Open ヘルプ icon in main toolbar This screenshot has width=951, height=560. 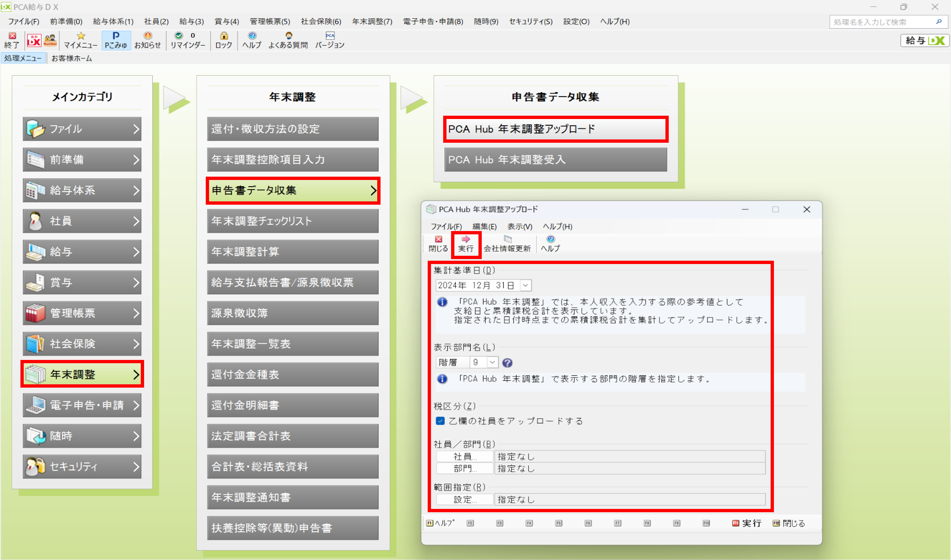[252, 40]
